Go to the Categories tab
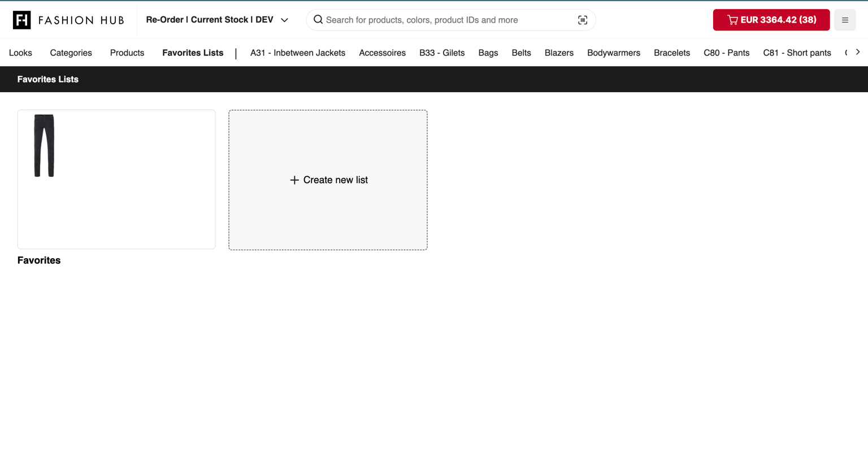Viewport: 868px width, 470px height. (71, 53)
